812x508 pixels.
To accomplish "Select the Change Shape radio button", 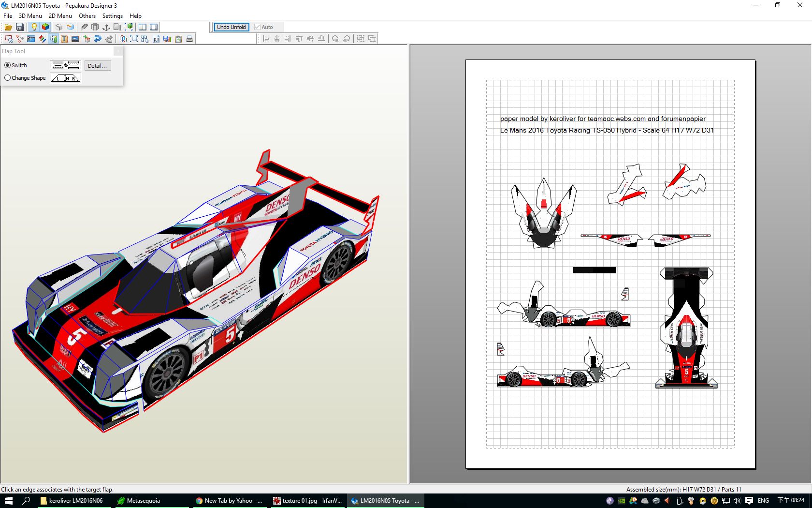I will (8, 78).
